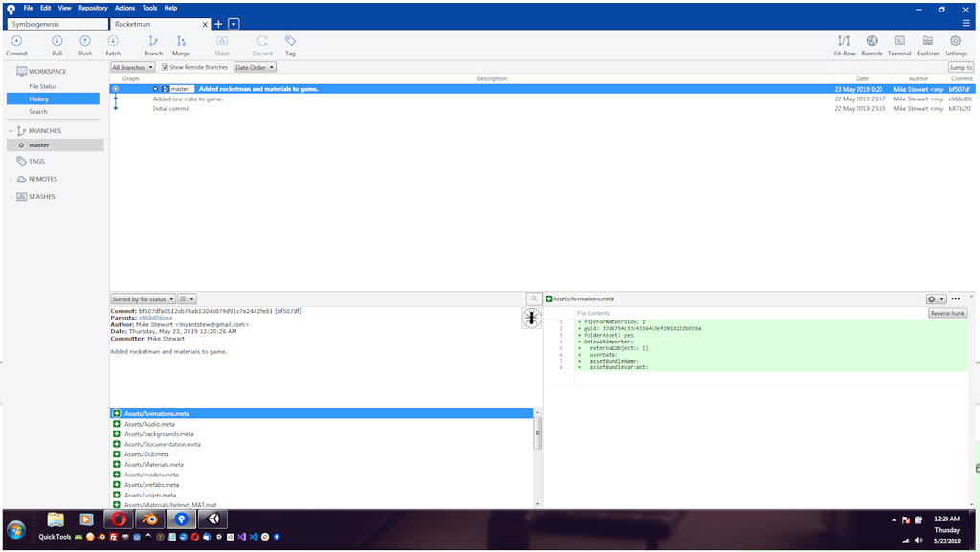Viewport: 980px width, 552px height.
Task: Click the Reverse hunk button
Action: 947,312
